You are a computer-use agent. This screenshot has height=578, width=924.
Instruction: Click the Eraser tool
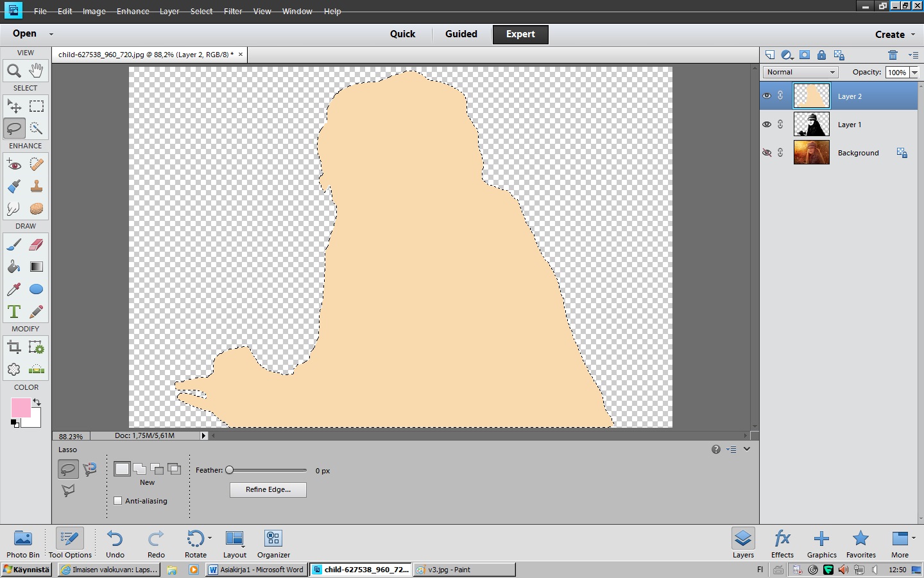pos(37,245)
